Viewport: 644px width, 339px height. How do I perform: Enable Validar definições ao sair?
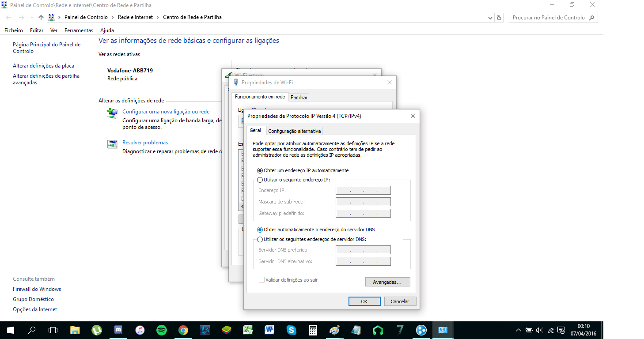coord(261,279)
